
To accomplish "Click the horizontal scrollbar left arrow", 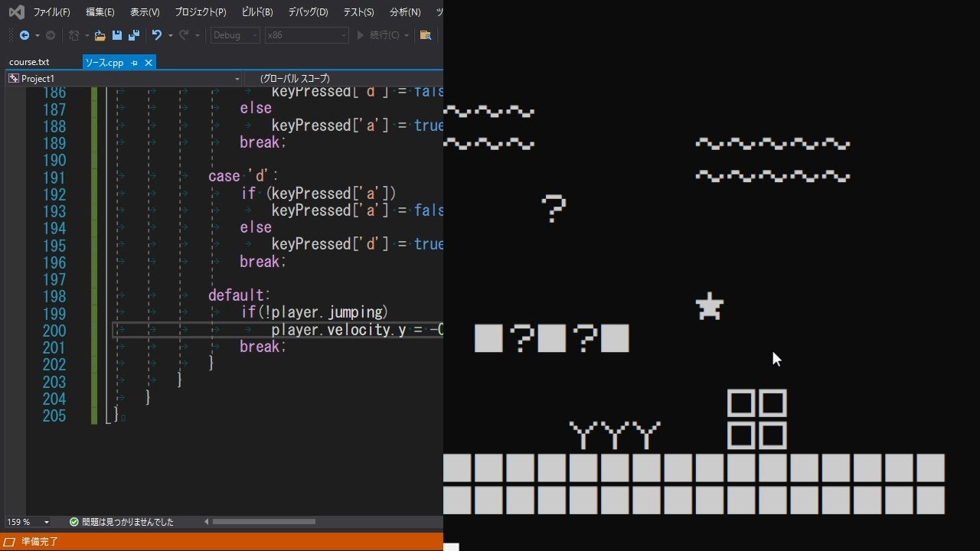I will pos(206,522).
